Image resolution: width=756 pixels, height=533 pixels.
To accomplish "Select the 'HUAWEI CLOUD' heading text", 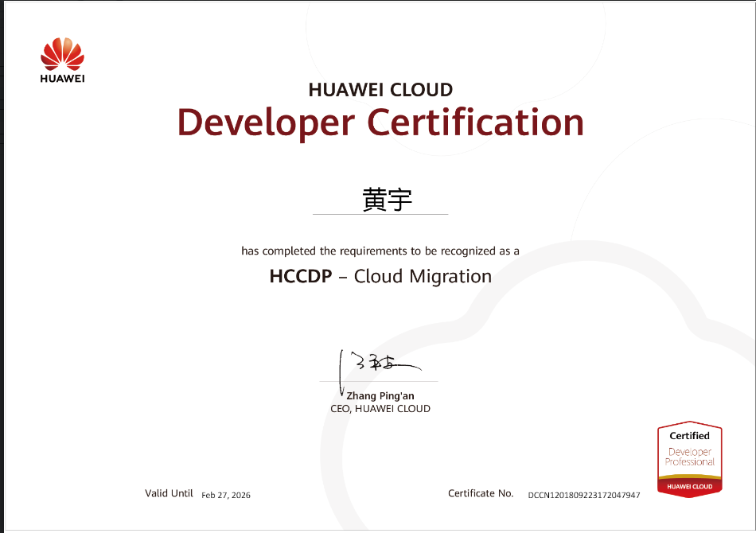I will pos(380,90).
